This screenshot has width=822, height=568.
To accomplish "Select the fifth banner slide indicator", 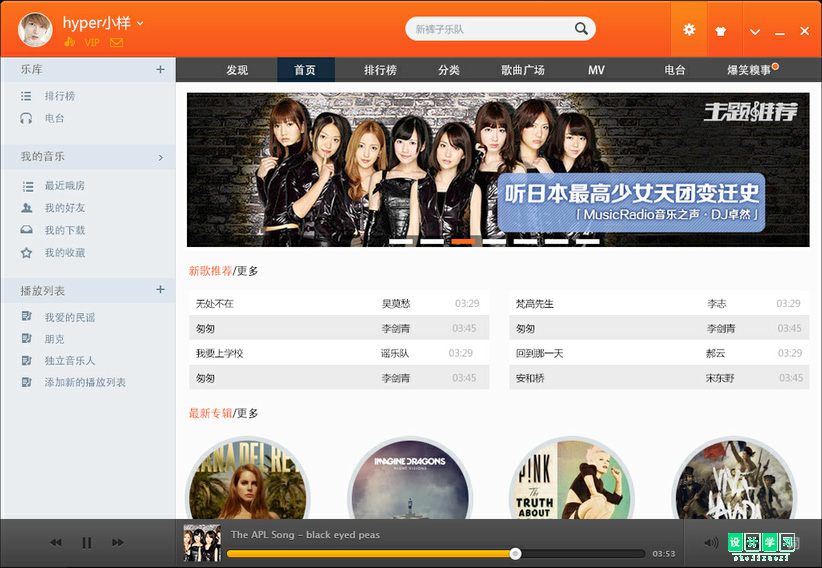I will tap(525, 241).
